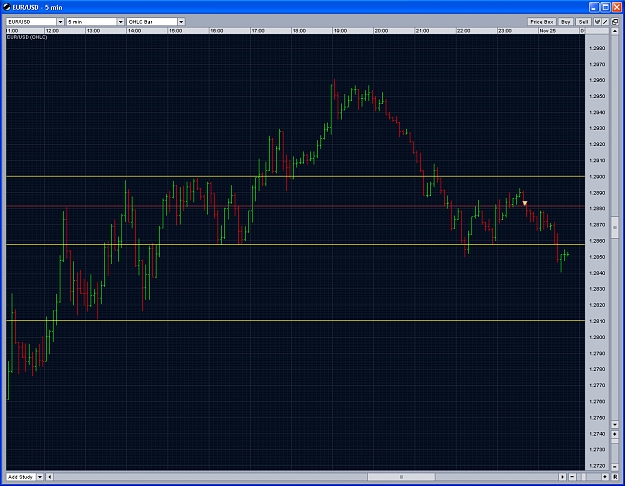Click the EUR/USD window title icon
Screen dimensions: 625x486
coord(7,7)
